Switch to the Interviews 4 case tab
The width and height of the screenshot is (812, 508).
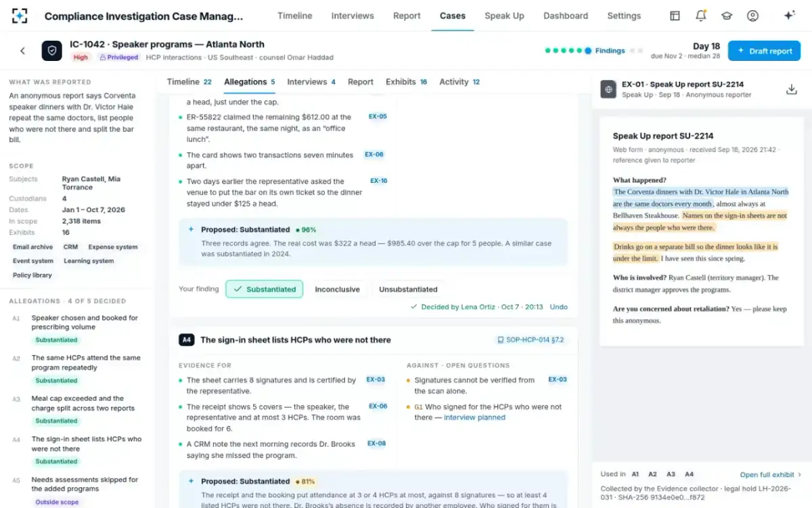[x=311, y=82]
